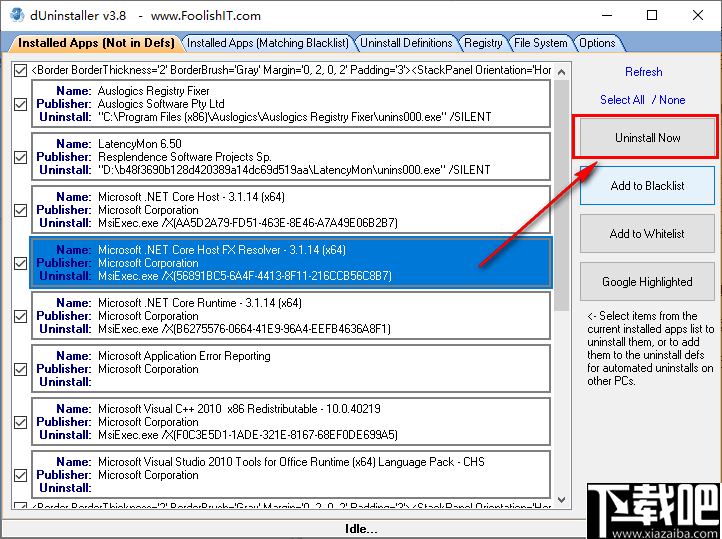The image size is (722, 539).
Task: Open the Registry tab
Action: tap(483, 43)
